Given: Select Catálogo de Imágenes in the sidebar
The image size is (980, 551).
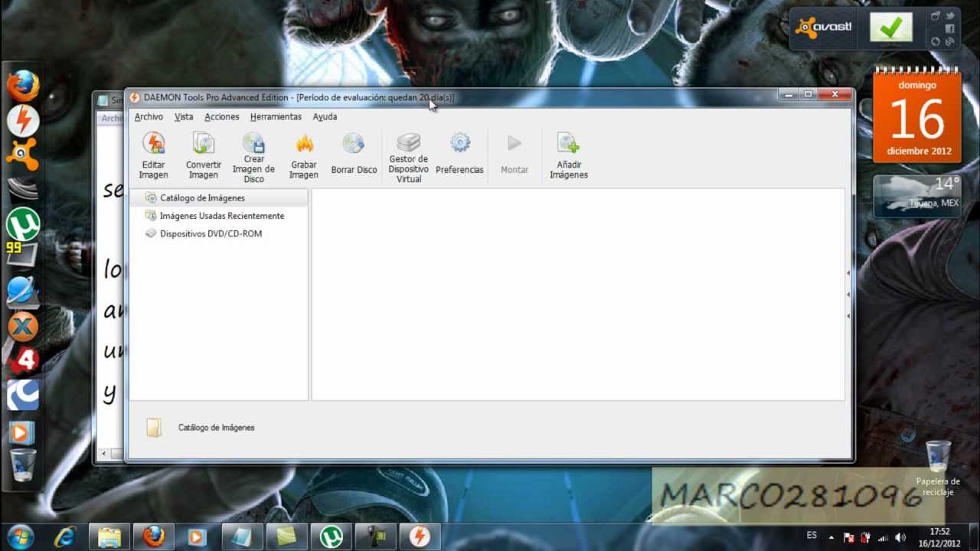Looking at the screenshot, I should coord(202,197).
